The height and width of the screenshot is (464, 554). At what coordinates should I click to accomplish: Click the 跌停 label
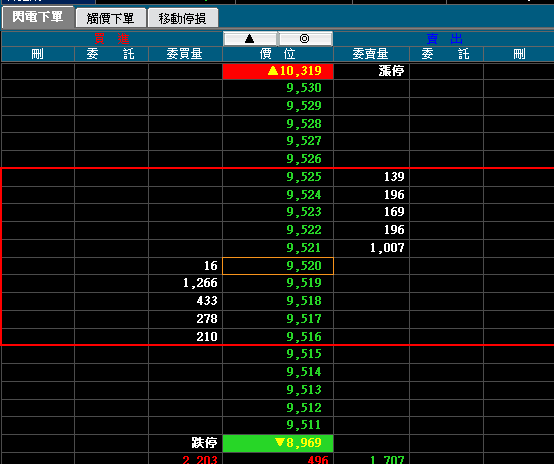pos(204,443)
